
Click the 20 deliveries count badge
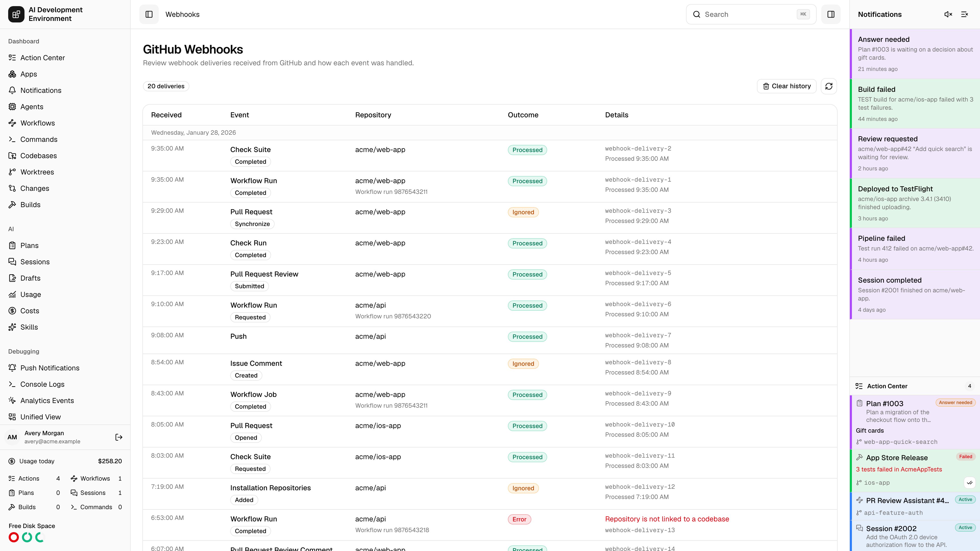(x=166, y=86)
